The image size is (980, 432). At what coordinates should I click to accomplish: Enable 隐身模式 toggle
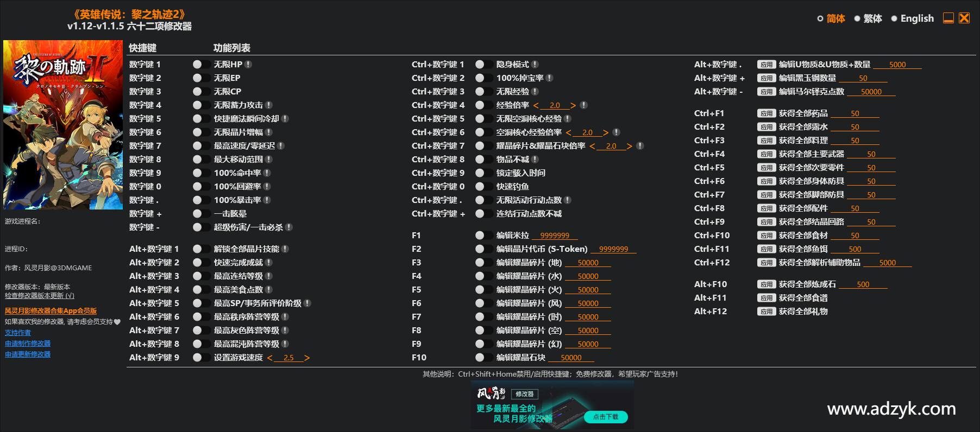tap(483, 64)
